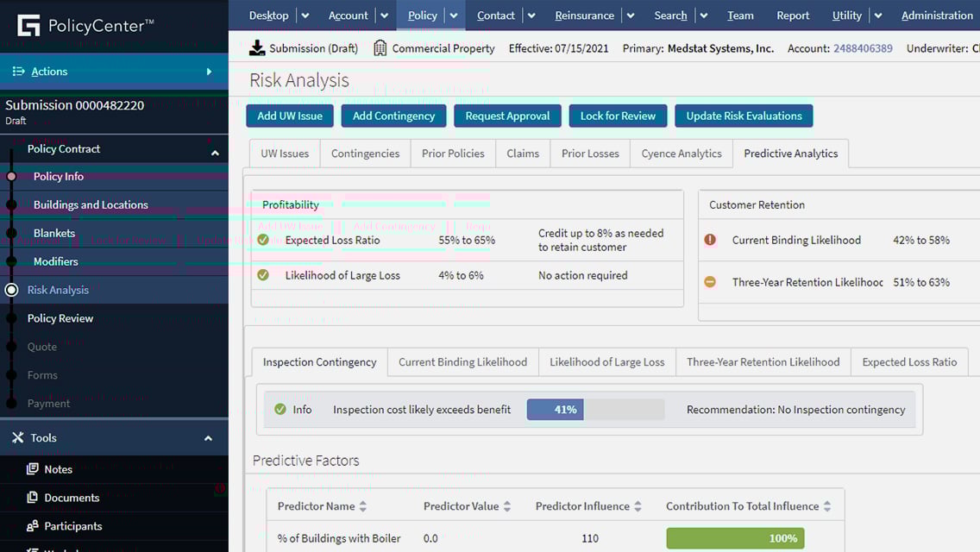Open account link 2488406389
This screenshot has height=552, width=980.
pos(863,48)
